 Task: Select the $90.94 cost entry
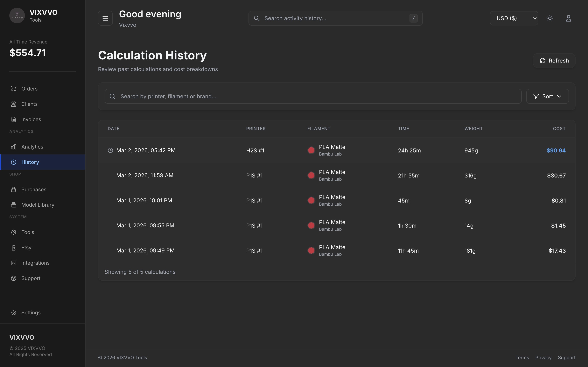pyautogui.click(x=556, y=150)
